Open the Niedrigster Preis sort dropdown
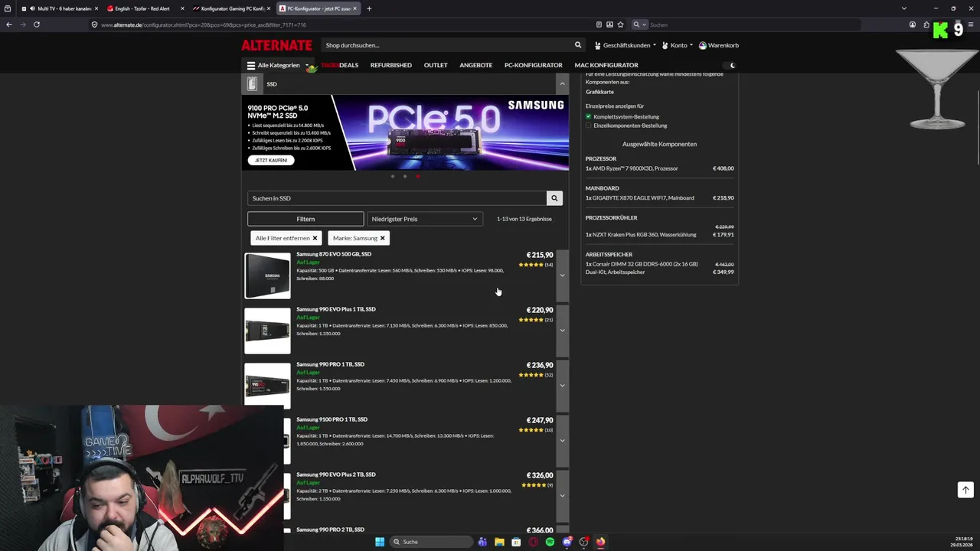The image size is (980, 551). tap(425, 219)
